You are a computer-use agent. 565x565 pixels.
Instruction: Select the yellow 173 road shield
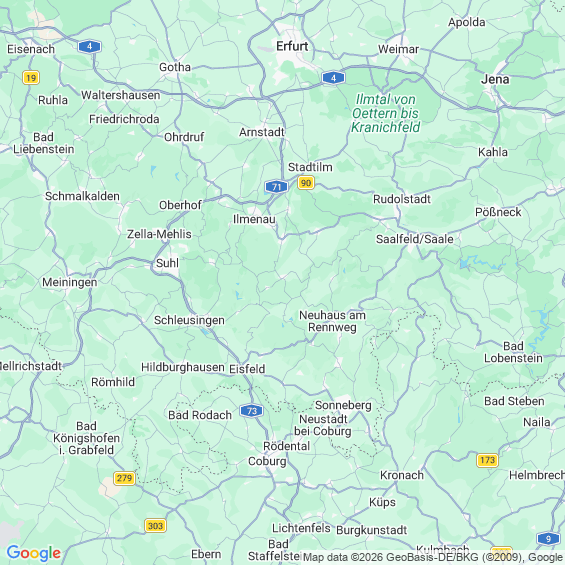pos(488,460)
